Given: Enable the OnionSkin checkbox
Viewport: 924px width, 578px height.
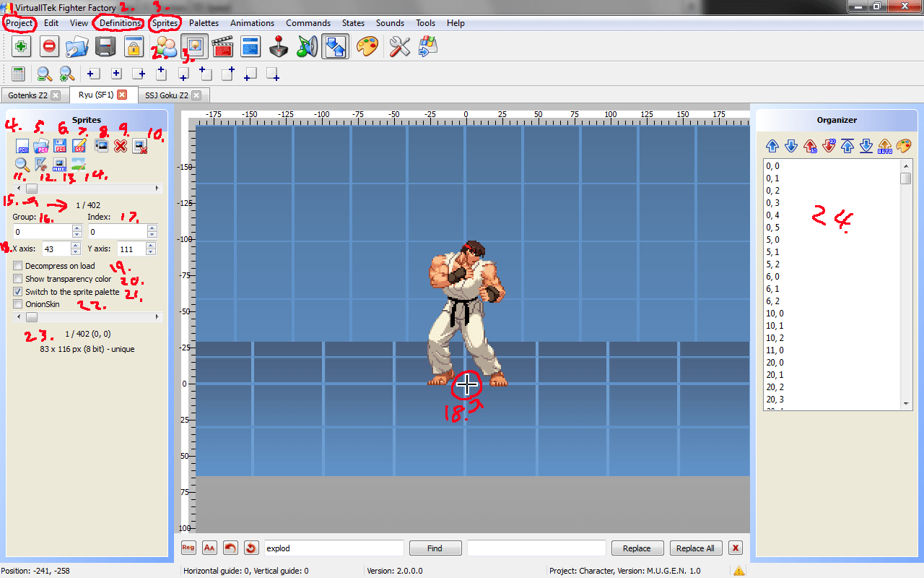Looking at the screenshot, I should point(17,304).
